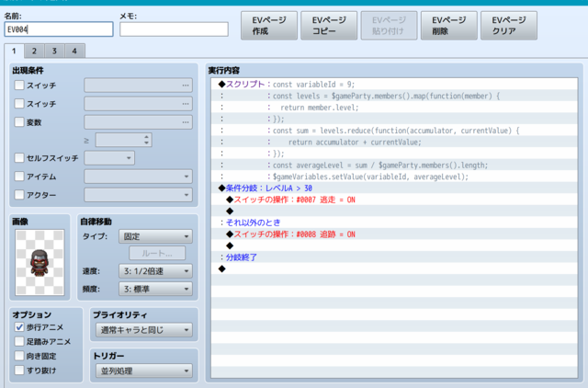Select the スクリプト command first line
The image size is (588, 388).
394,84
